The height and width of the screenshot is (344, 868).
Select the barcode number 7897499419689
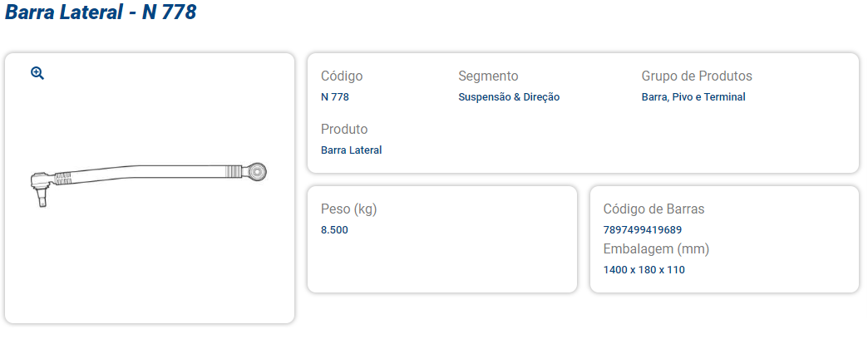pyautogui.click(x=643, y=230)
